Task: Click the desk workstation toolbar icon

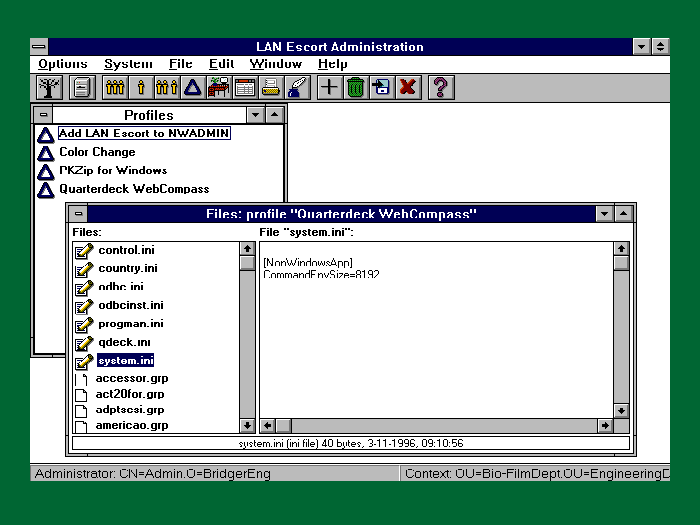Action: 218,87
